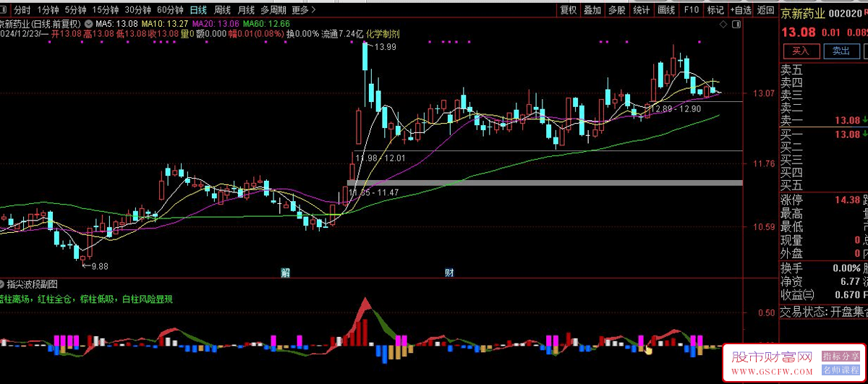Click the 标记 mark button
Image resolution: width=868 pixels, height=384 pixels.
[715, 10]
